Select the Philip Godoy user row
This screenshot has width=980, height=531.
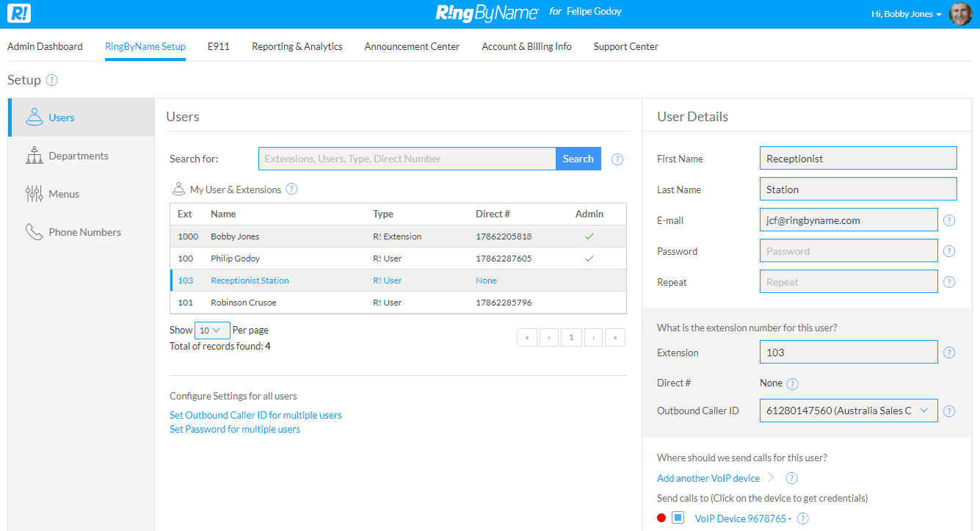(399, 259)
